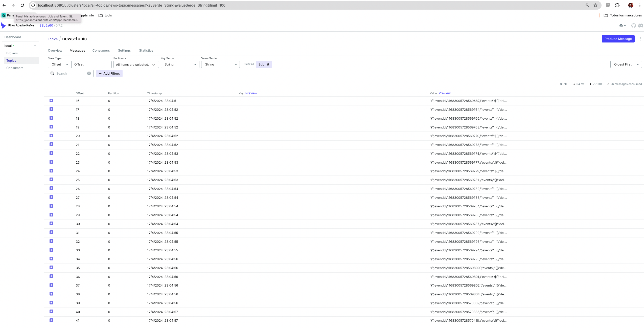This screenshot has width=644, height=328.
Task: Open Dashboard in the sidebar
Action: point(13,37)
